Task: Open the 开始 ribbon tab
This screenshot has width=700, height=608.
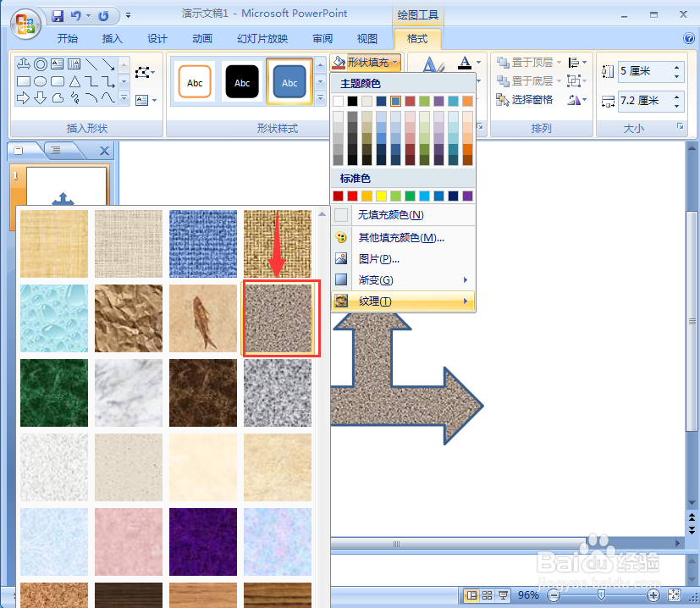Action: [68, 39]
